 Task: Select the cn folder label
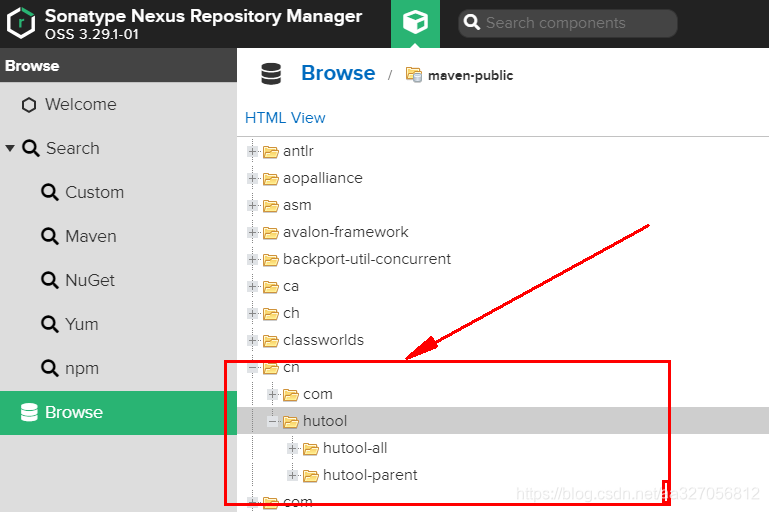(291, 367)
